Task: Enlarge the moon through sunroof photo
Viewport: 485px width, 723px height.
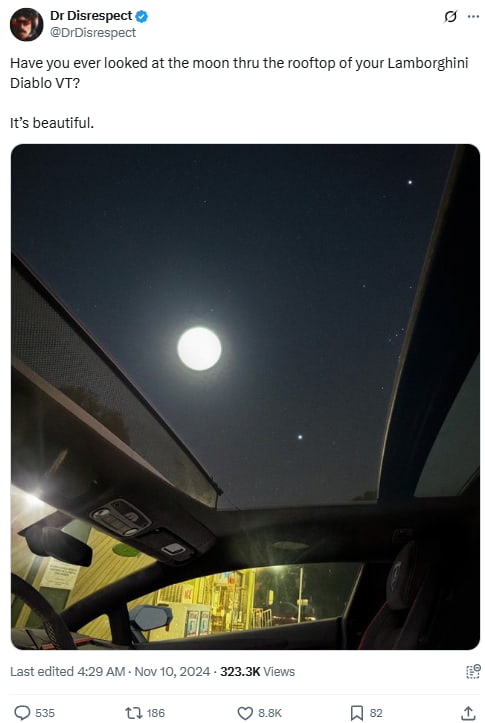Action: (x=245, y=397)
